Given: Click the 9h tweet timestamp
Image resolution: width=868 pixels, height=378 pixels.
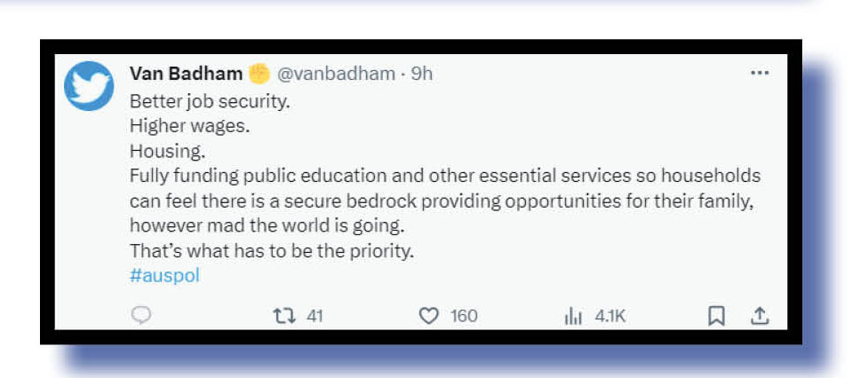Looking at the screenshot, I should (420, 74).
